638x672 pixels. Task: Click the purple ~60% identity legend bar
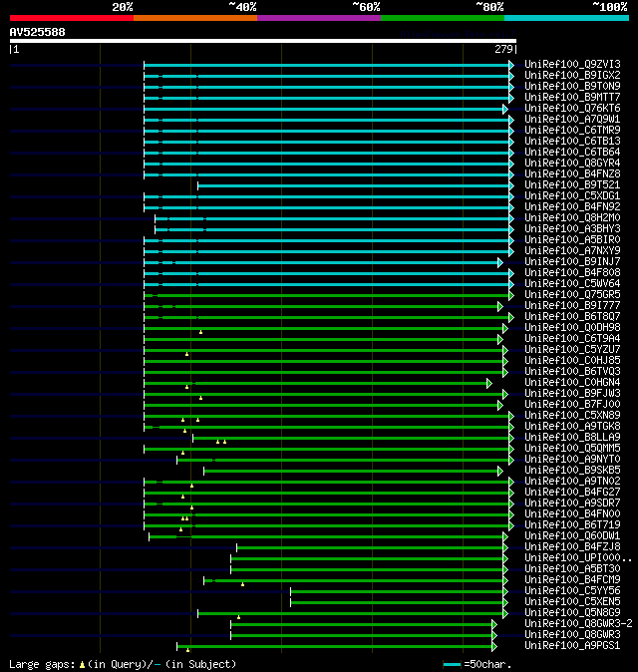[319, 18]
